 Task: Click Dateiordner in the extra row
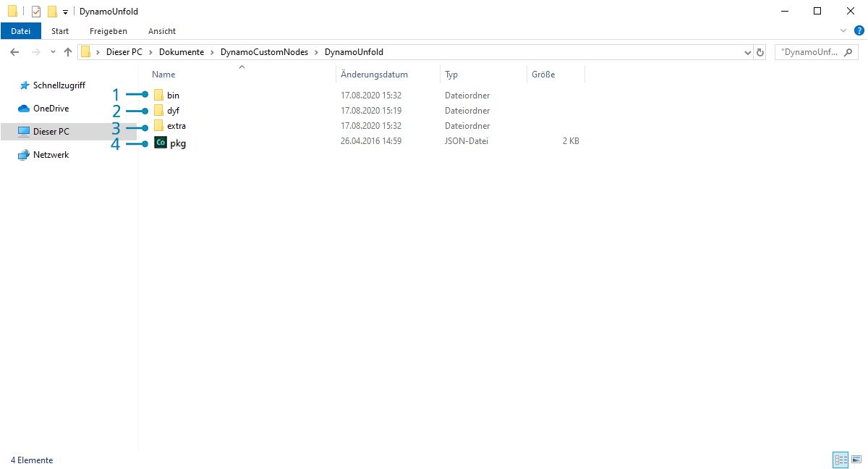point(467,126)
